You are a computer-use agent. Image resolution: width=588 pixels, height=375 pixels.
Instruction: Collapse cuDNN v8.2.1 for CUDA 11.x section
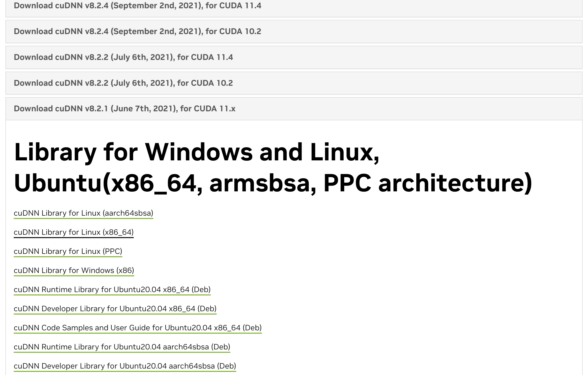294,109
